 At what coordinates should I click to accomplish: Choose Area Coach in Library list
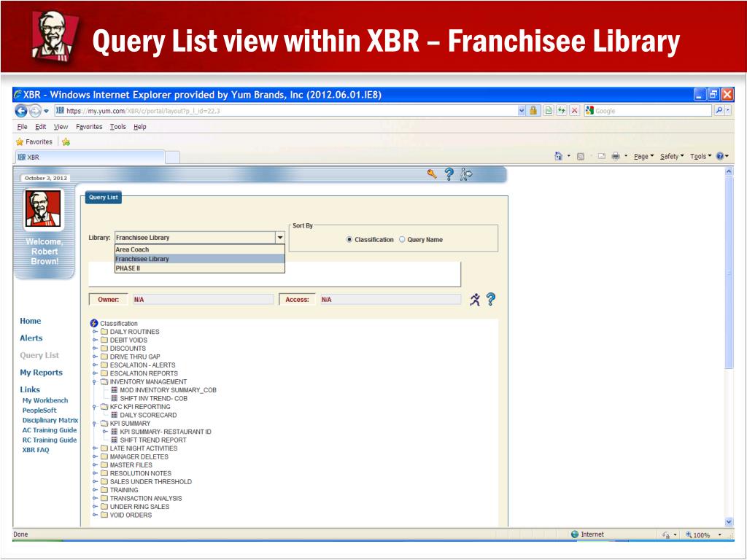click(200, 249)
